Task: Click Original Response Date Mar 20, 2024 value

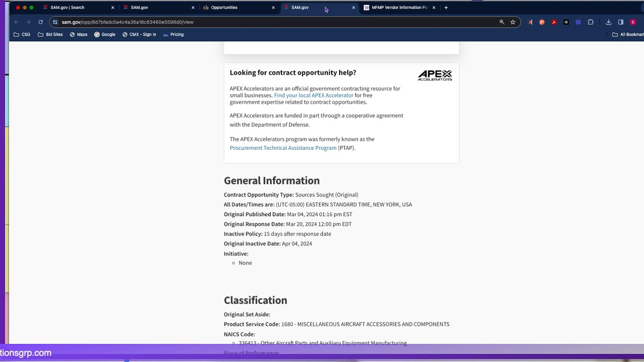Action: pyautogui.click(x=319, y=224)
